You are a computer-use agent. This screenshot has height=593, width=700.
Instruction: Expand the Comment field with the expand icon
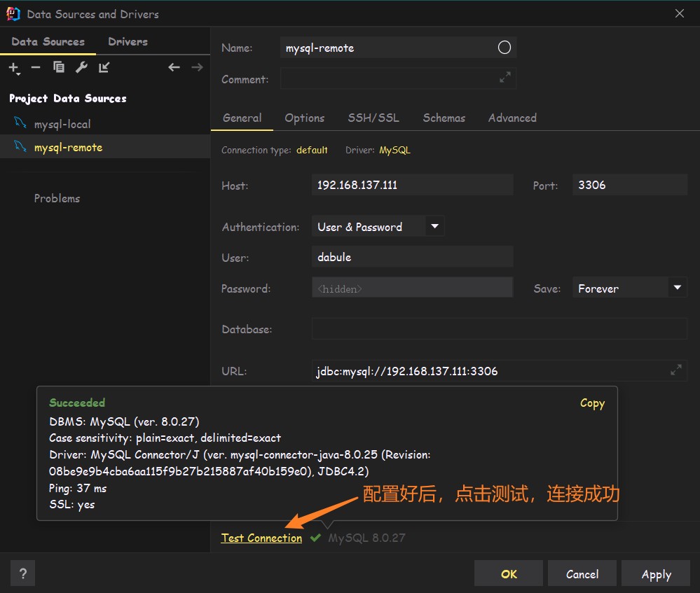[x=505, y=78]
